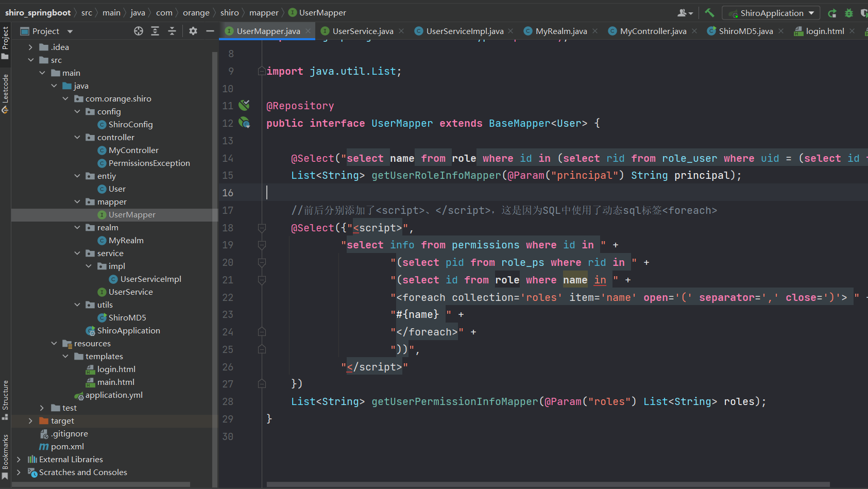Toggle code fold on line 9 import
The height and width of the screenshot is (489, 868).
click(262, 71)
